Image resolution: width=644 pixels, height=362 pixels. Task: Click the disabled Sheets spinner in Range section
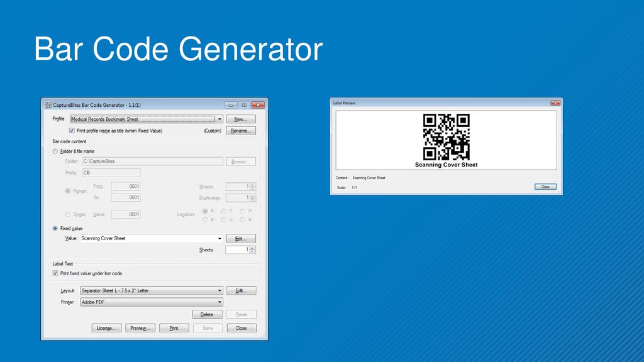241,187
